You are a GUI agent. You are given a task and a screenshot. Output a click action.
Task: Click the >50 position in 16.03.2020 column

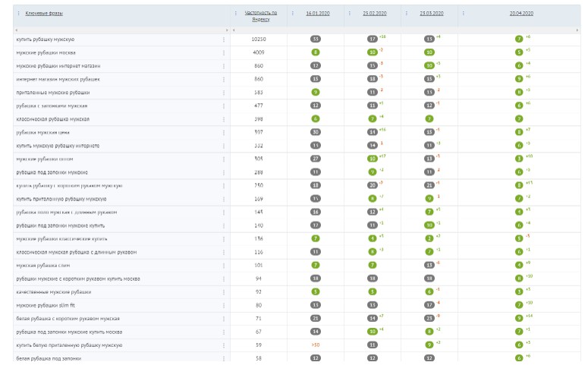315,345
